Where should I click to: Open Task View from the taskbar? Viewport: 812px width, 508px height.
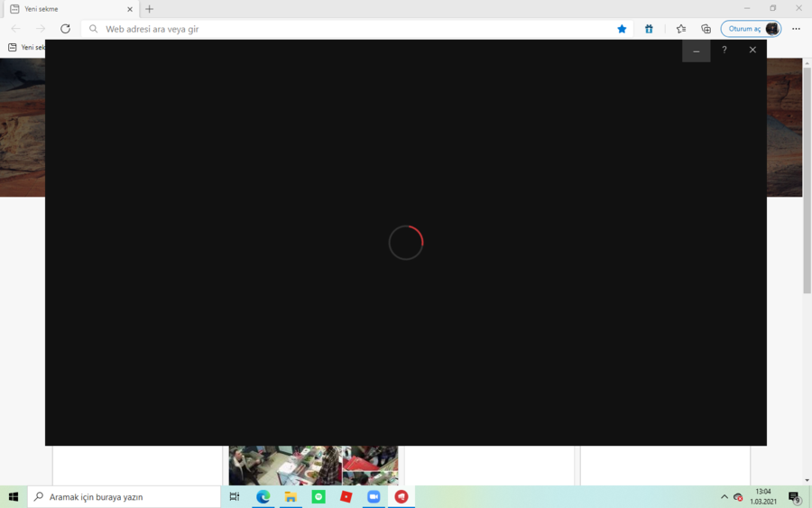(x=235, y=496)
